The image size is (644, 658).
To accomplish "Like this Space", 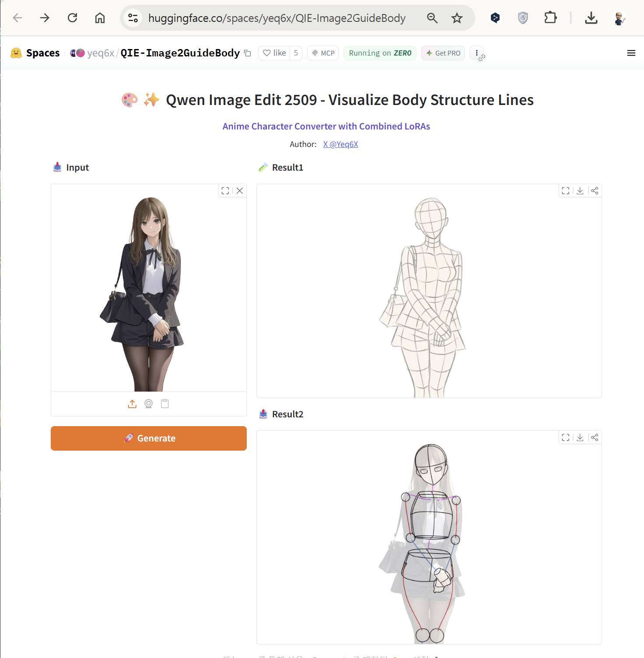I will coord(274,53).
